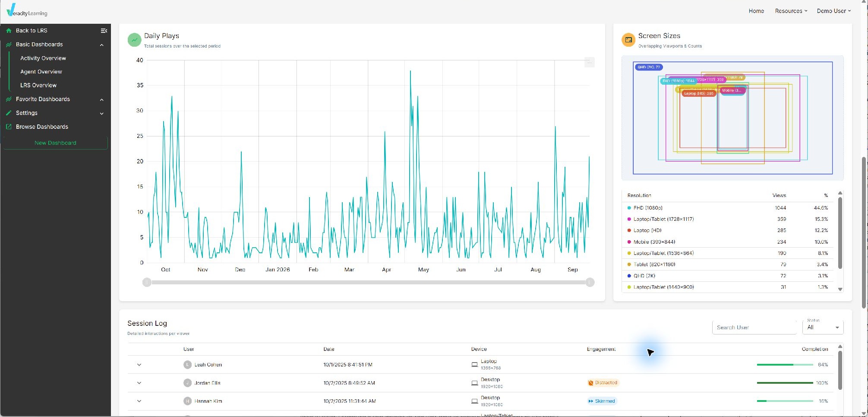
Task: Click the Laptop/Tablet (1728×1117) row
Action: pyautogui.click(x=728, y=219)
